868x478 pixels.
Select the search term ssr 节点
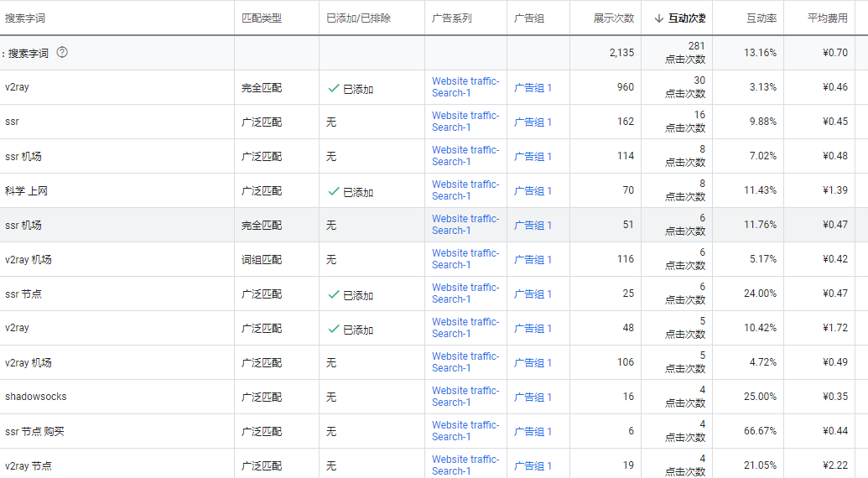pyautogui.click(x=23, y=294)
